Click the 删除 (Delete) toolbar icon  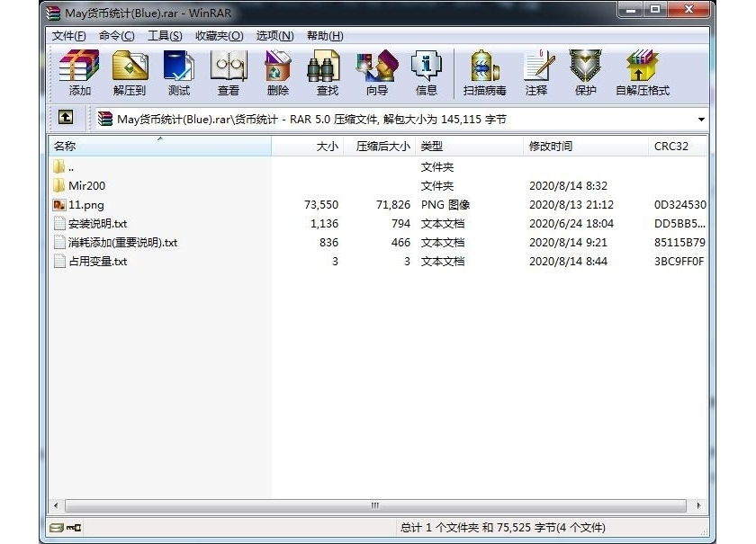click(x=278, y=72)
